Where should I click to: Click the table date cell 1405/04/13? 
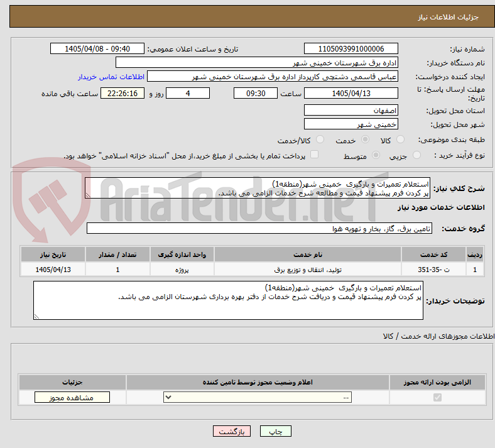(x=53, y=270)
